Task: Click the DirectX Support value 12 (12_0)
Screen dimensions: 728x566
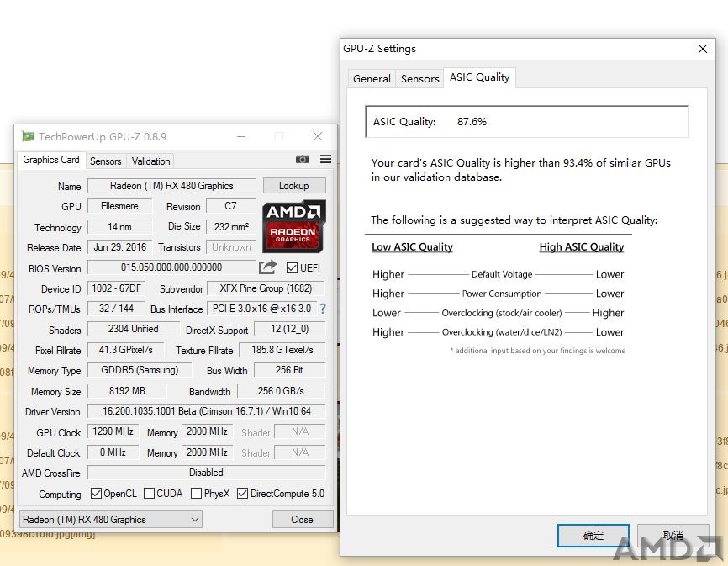Action: coord(290,329)
